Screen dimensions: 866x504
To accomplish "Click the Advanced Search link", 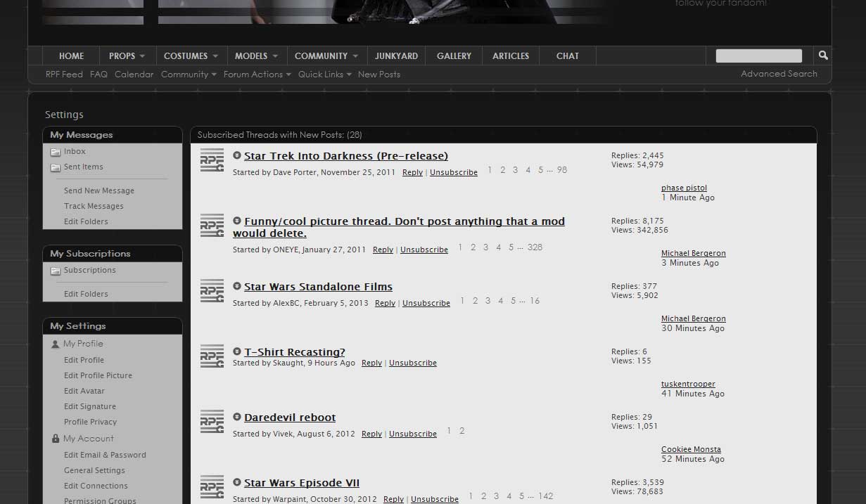I will [x=779, y=74].
